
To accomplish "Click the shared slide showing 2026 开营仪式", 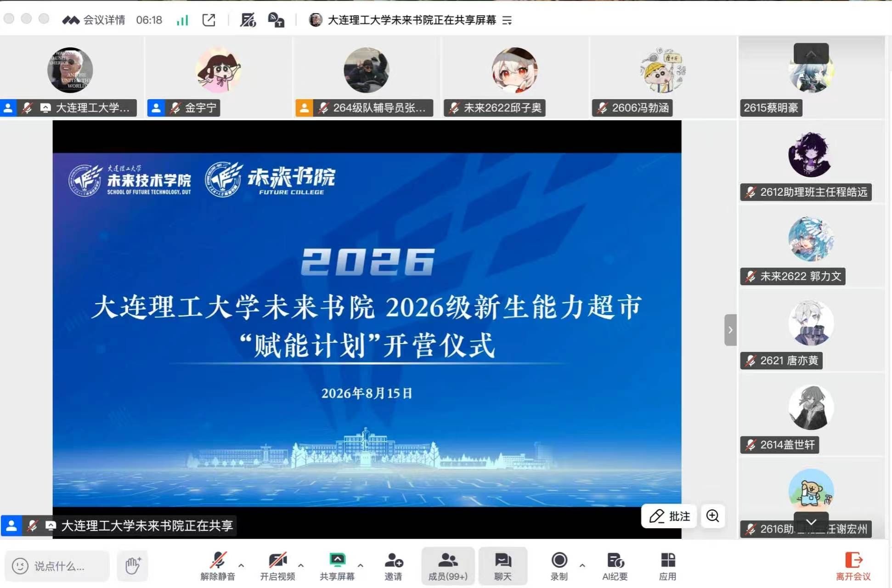I will tap(367, 330).
